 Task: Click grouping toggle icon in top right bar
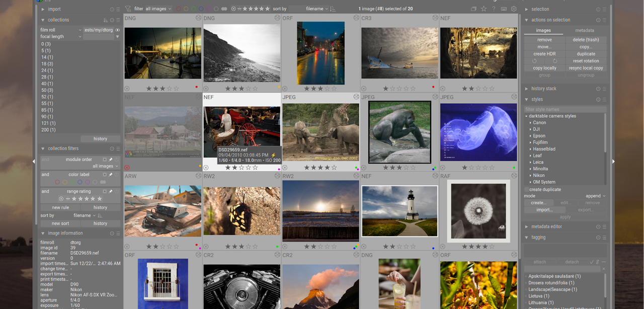click(473, 9)
